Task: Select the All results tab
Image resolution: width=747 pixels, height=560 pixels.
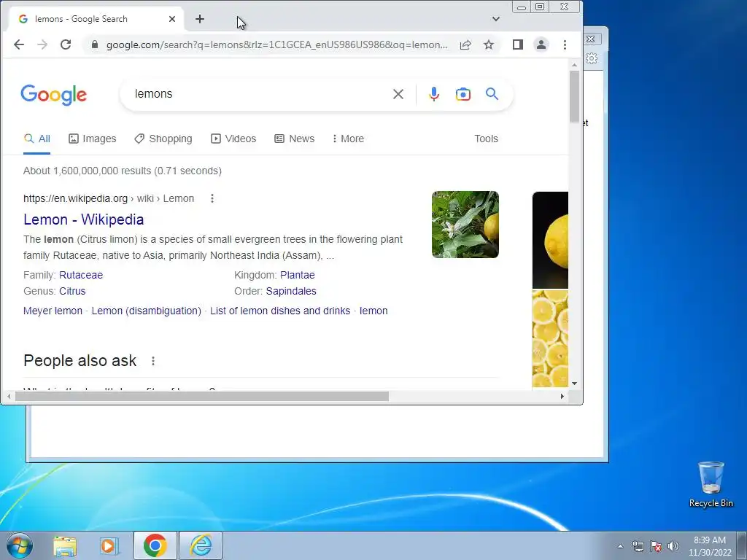Action: [37, 139]
